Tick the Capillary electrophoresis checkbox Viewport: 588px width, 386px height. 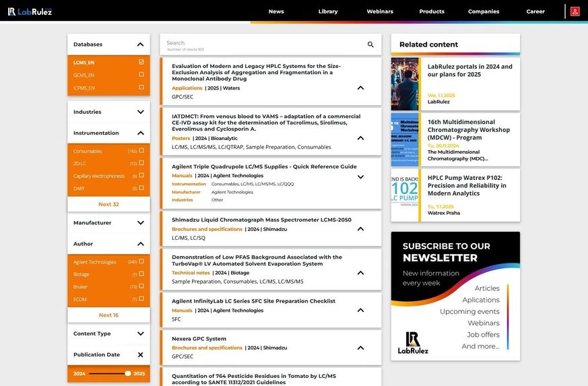coord(141,176)
